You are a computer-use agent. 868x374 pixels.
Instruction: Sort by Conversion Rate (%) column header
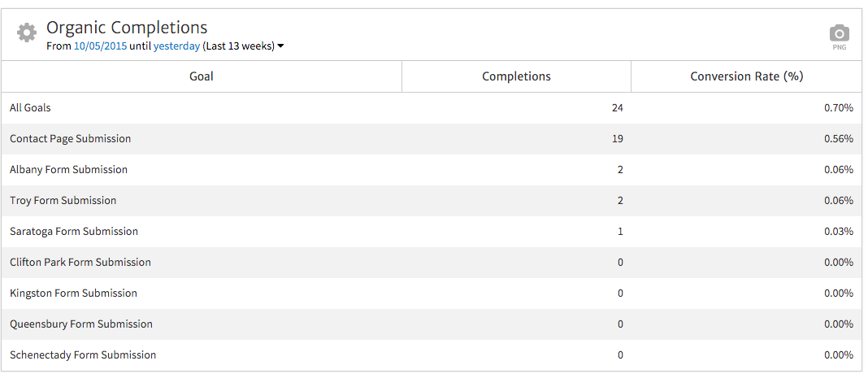pyautogui.click(x=746, y=76)
